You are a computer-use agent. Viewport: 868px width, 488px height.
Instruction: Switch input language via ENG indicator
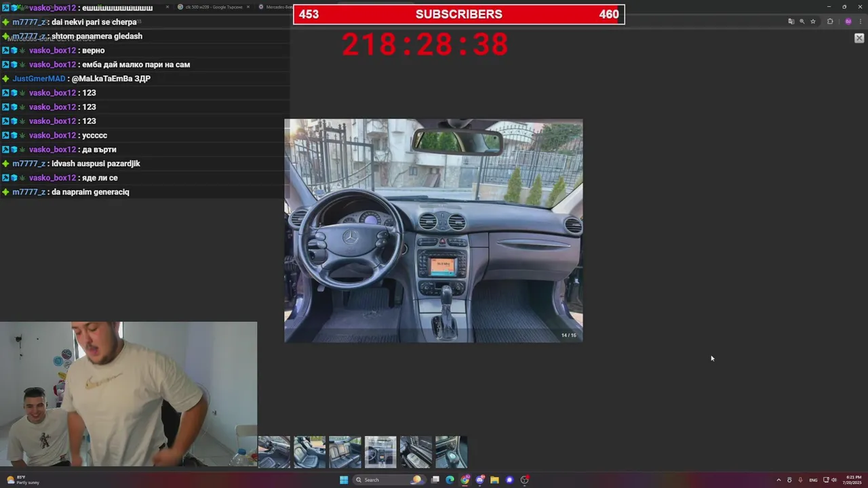813,480
